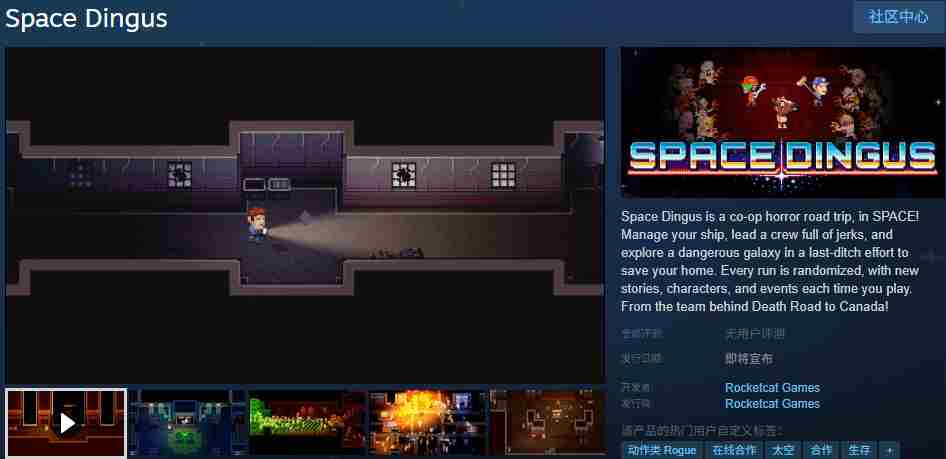Click the 即将宣布 release date text
Viewport: 946px width, 459px height.
pyautogui.click(x=748, y=359)
